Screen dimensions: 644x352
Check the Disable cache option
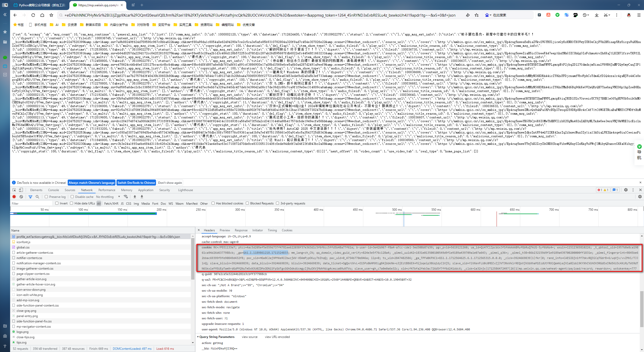tap(72, 197)
